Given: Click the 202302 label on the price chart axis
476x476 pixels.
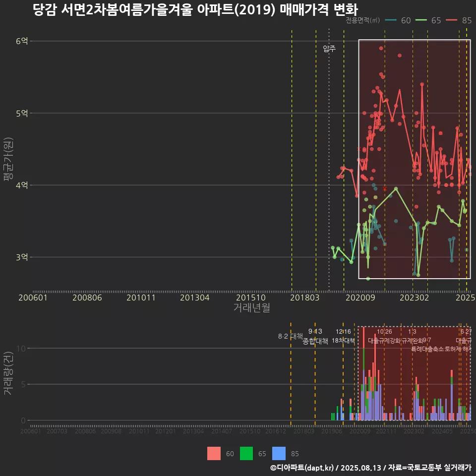Looking at the screenshot, I should tap(414, 297).
